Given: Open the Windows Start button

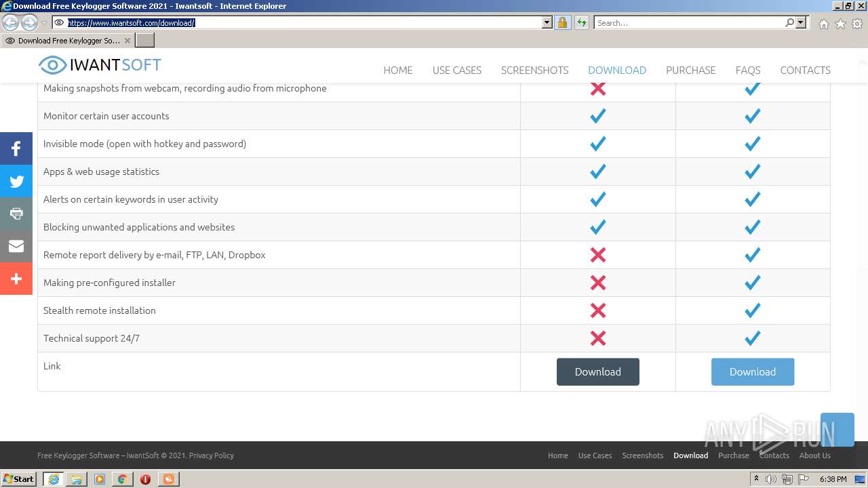Looking at the screenshot, I should (19, 479).
